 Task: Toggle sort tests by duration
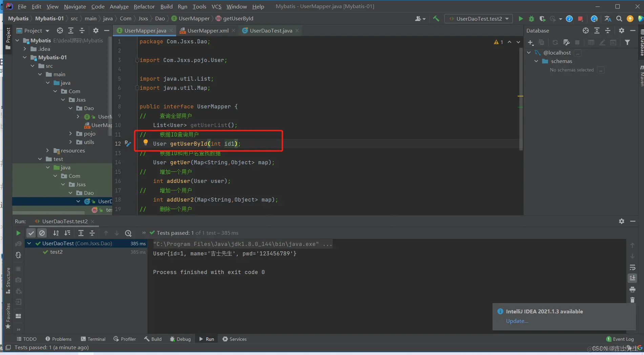(67, 233)
